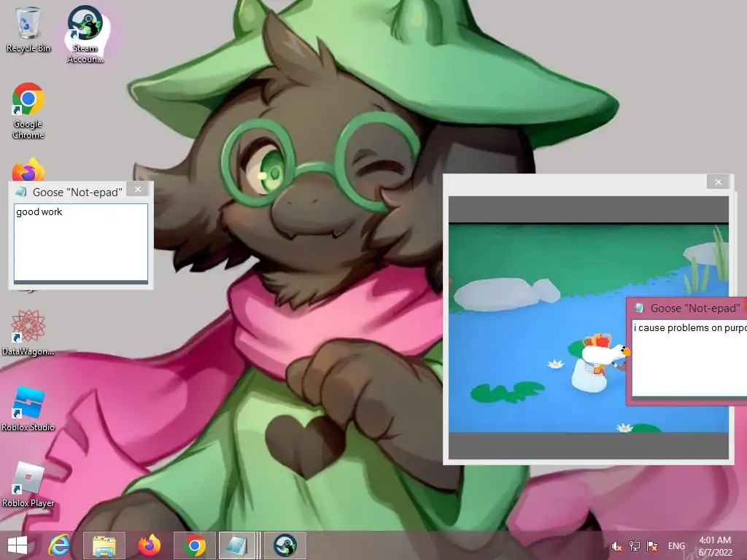Click the muted volume tray icon
This screenshot has height=560, width=747.
point(616,546)
